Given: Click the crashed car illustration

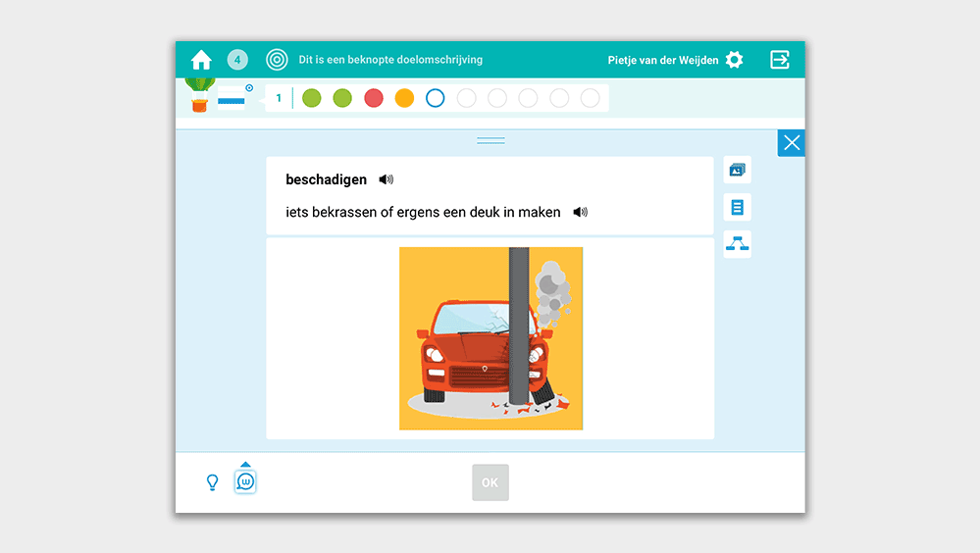Looking at the screenshot, I should point(491,338).
